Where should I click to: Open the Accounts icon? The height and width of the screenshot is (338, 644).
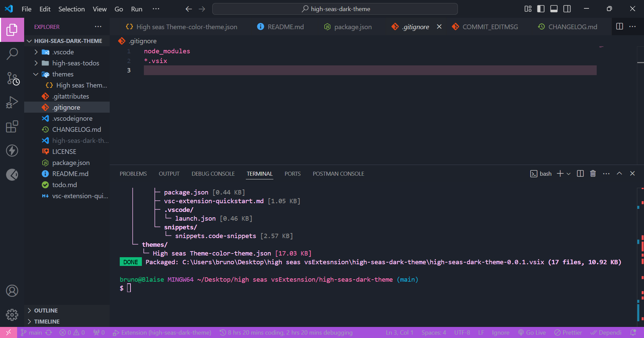click(12, 291)
